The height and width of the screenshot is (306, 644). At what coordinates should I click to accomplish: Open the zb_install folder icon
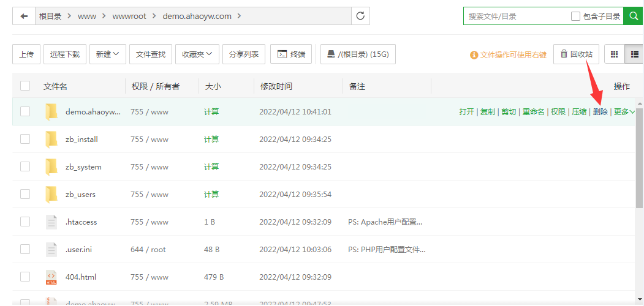pyautogui.click(x=51, y=140)
